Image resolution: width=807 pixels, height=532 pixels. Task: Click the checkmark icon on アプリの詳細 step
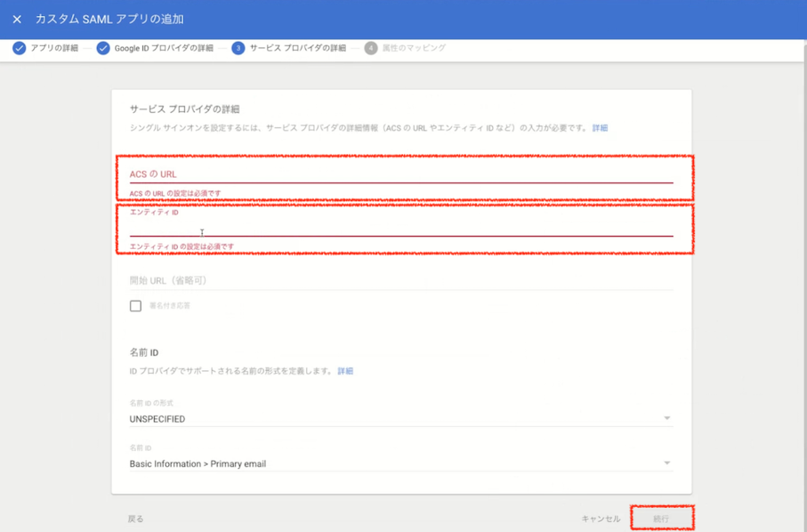(x=20, y=49)
